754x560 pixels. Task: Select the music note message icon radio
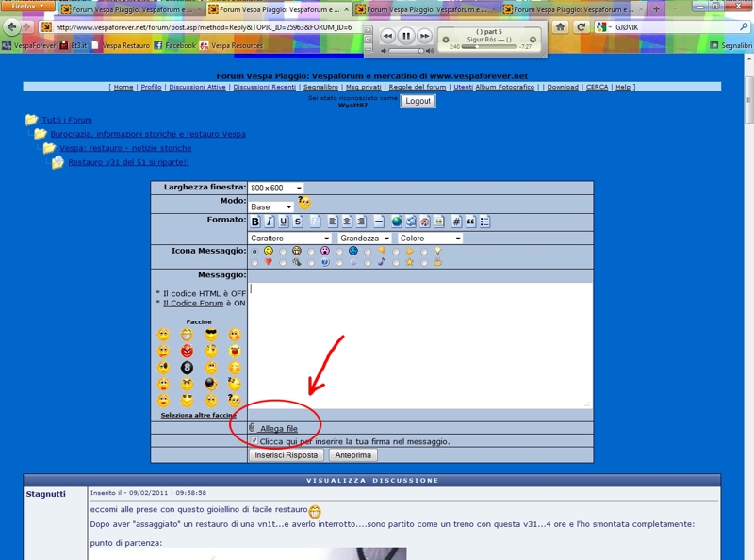pos(368,263)
